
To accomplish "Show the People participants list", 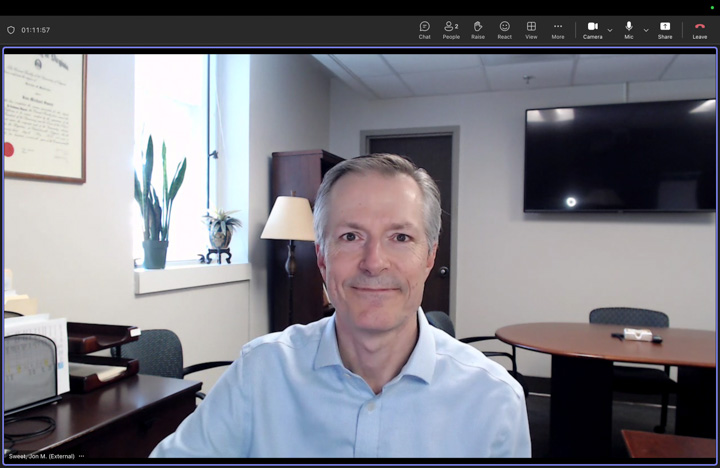I will 450,30.
